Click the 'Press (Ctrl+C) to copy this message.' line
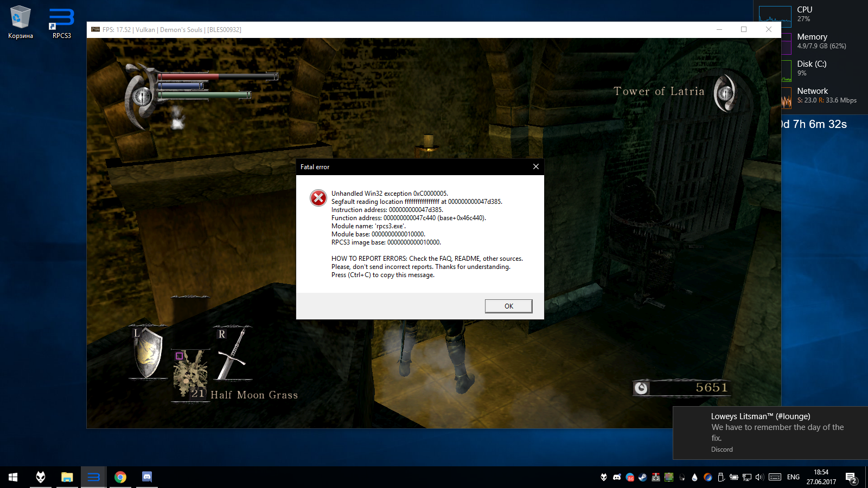 pyautogui.click(x=383, y=275)
